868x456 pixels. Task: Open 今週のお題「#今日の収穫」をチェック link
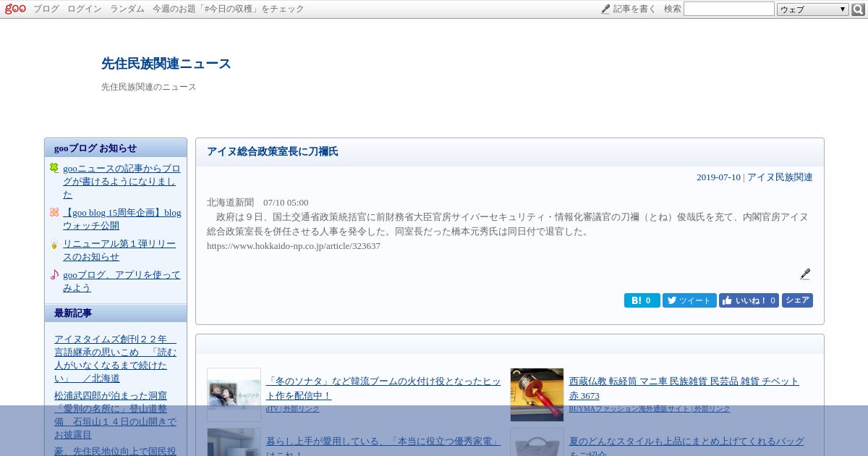click(x=229, y=9)
